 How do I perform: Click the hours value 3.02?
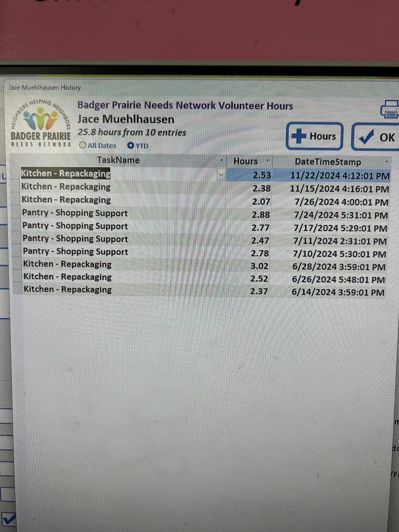click(x=259, y=266)
